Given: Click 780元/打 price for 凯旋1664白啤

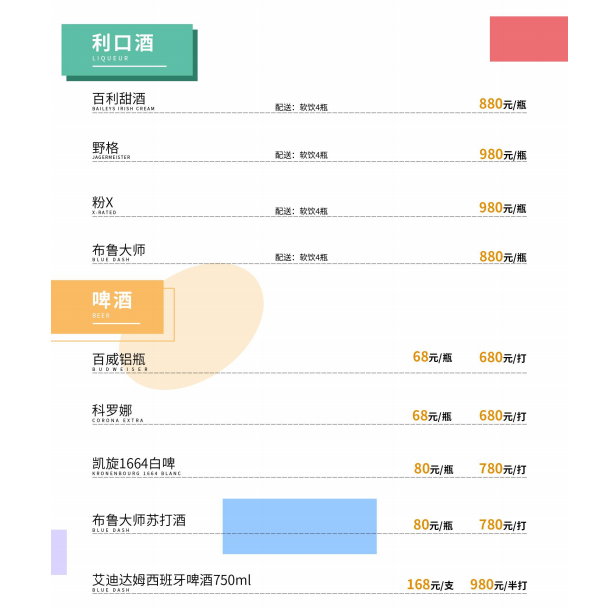Looking at the screenshot, I should [502, 469].
